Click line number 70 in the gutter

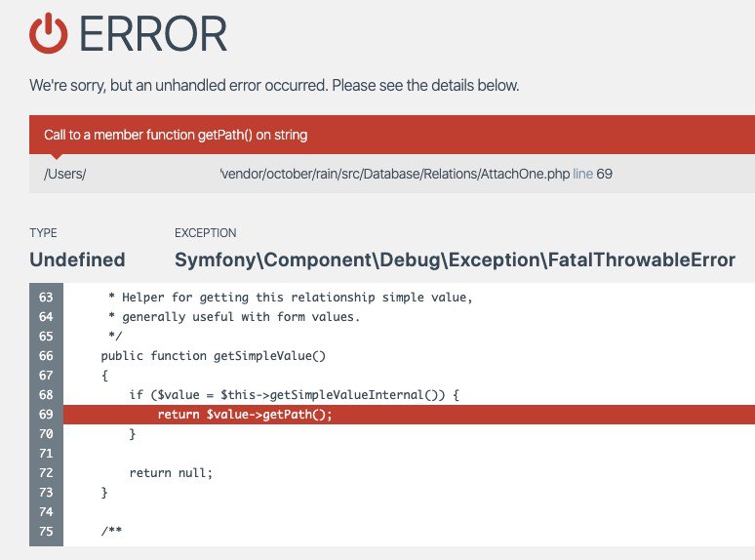coord(46,434)
